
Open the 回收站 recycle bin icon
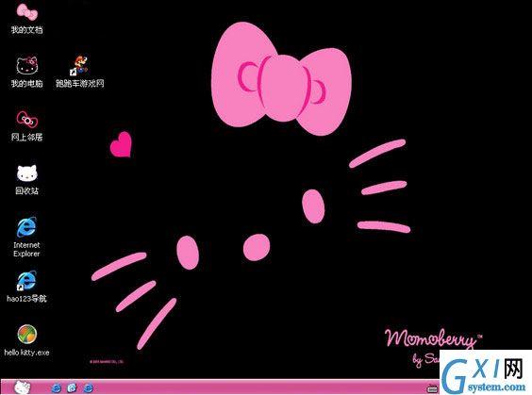(27, 173)
